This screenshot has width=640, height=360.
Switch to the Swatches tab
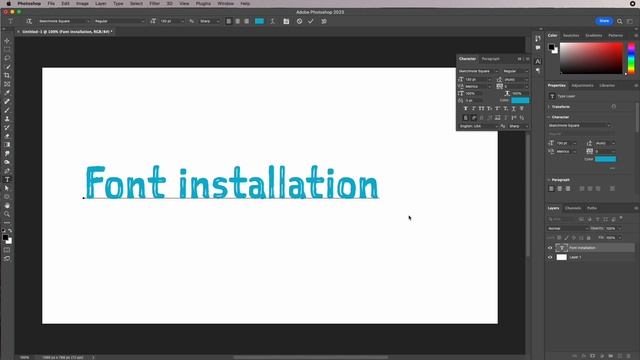point(571,36)
